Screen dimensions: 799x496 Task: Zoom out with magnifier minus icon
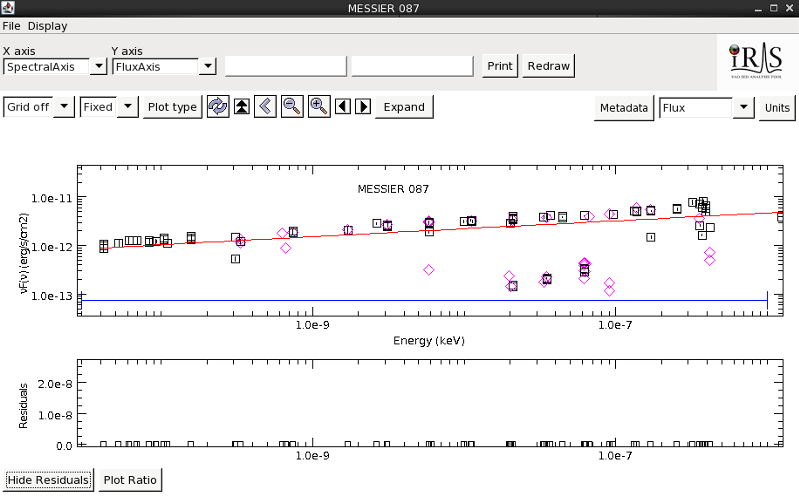(x=292, y=107)
